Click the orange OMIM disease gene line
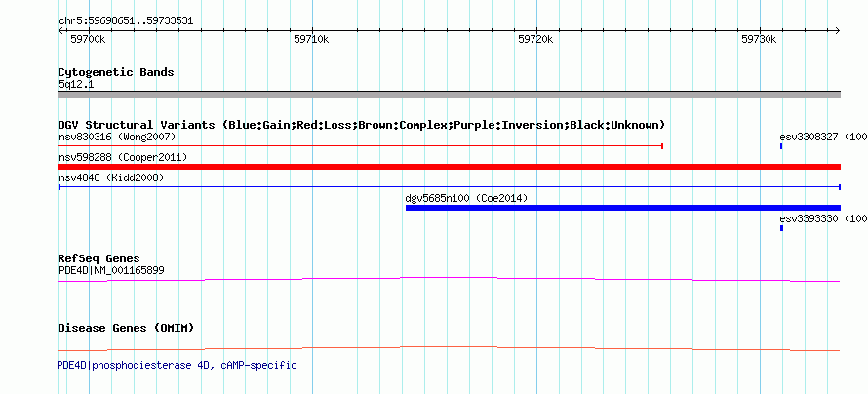 [x=449, y=348]
